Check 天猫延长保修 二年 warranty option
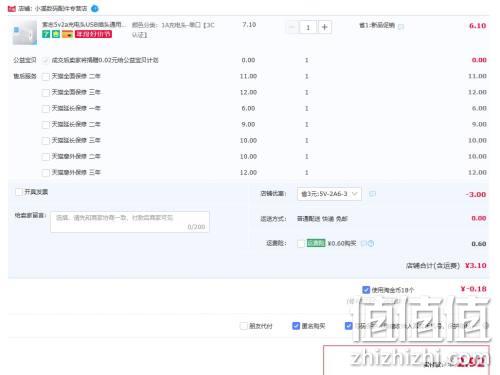The height and width of the screenshot is (375, 500). point(46,125)
